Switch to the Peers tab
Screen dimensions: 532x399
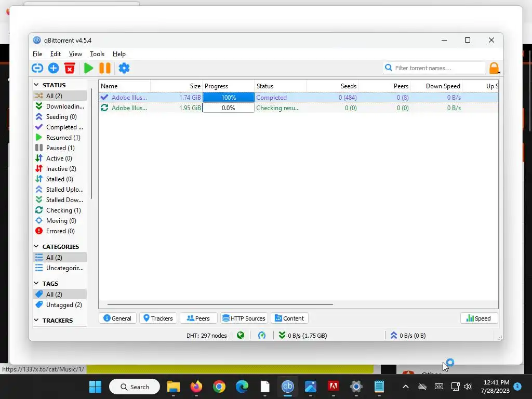[198, 318]
